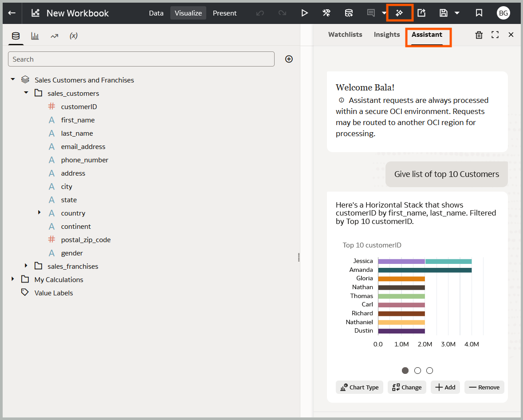The width and height of the screenshot is (523, 420).
Task: Select the second carousel dot below the chart
Action: [x=417, y=370]
